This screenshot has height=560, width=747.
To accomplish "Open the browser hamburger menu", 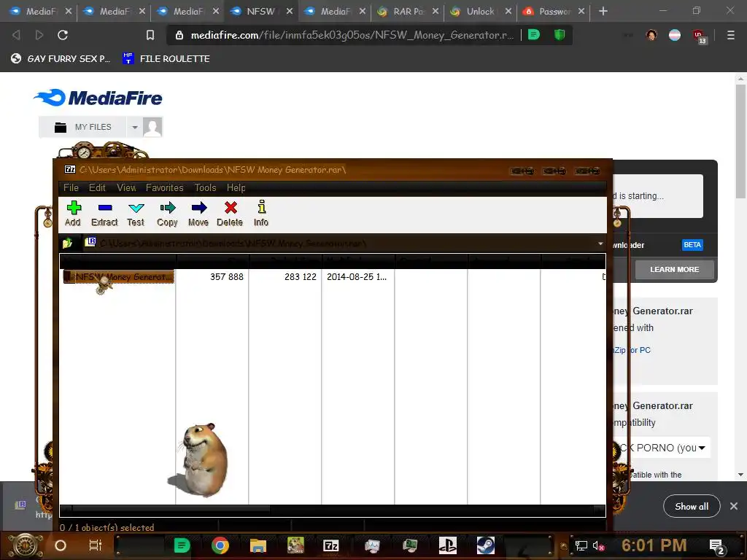I will (x=730, y=35).
